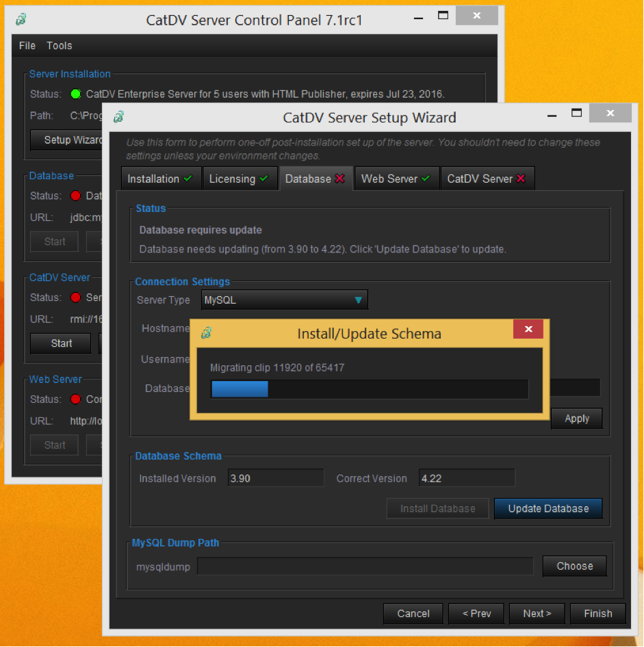Image resolution: width=644 pixels, height=647 pixels.
Task: Click the CatDV icon in Install/Update Schema dialog
Action: coord(205,333)
